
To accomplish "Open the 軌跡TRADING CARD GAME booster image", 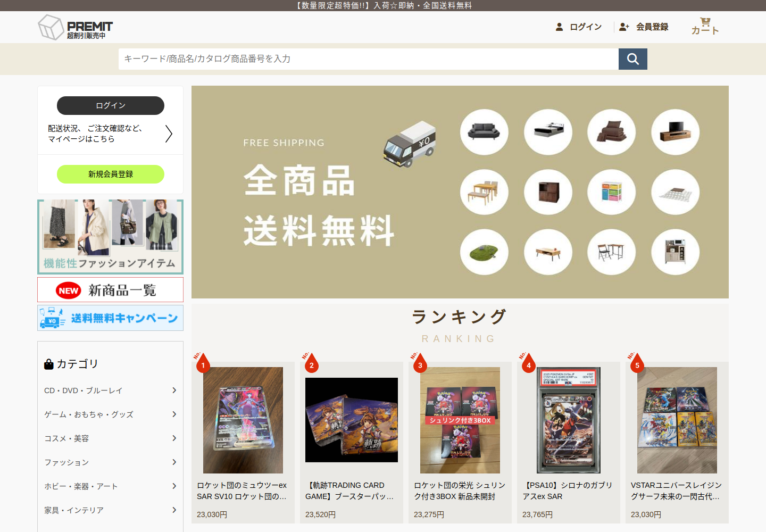I will (352, 420).
